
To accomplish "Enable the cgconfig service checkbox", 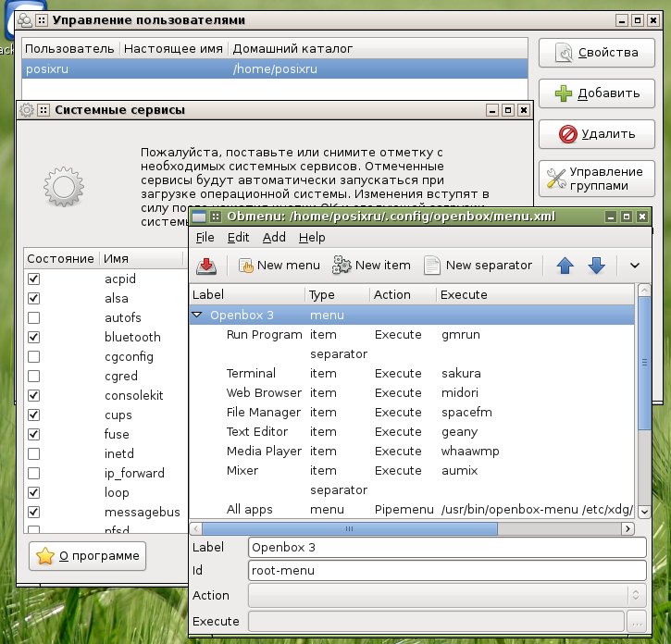I will pos(34,356).
